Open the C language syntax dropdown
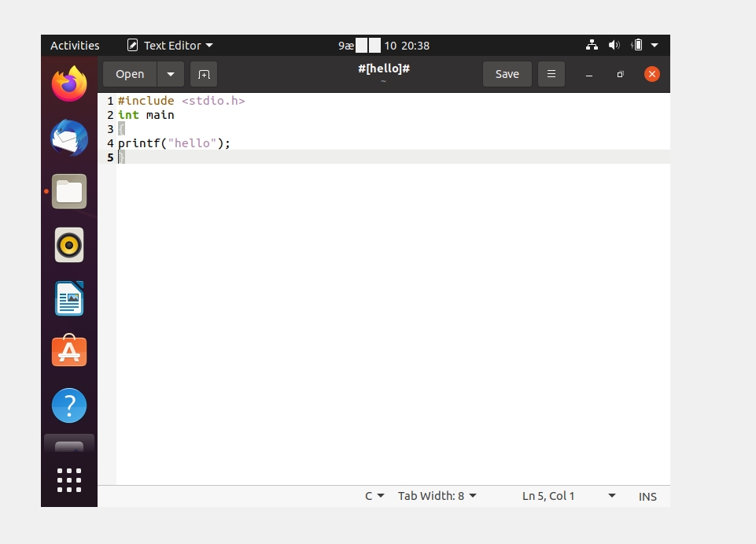This screenshot has height=544, width=756. point(374,496)
